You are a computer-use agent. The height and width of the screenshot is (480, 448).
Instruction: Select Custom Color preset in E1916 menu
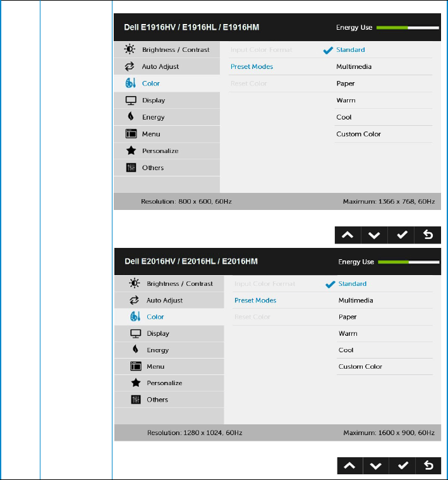pos(358,134)
